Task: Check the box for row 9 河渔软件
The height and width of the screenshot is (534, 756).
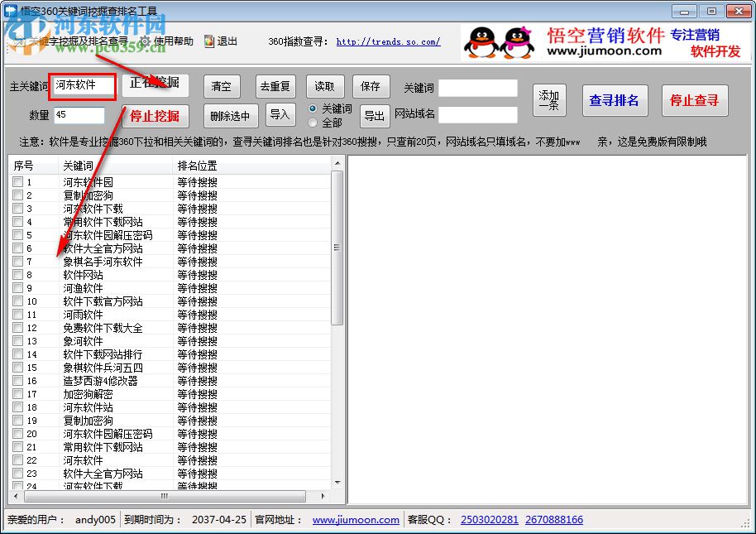Action: tap(18, 288)
